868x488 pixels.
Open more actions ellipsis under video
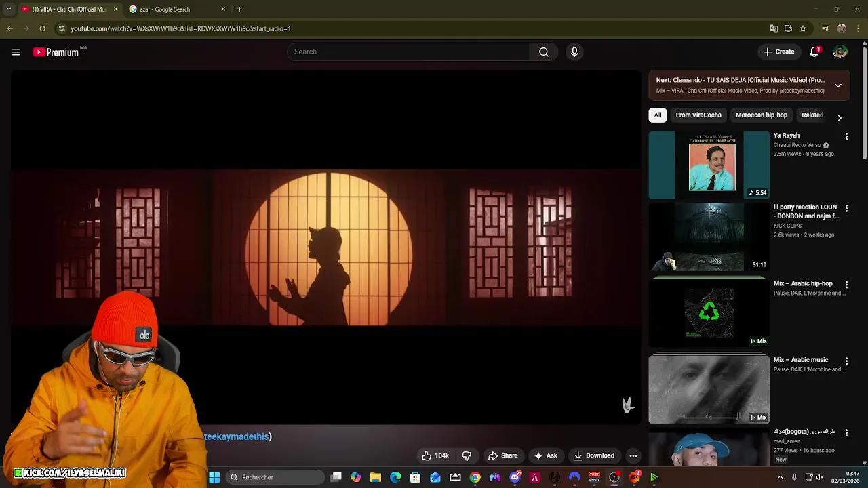click(x=633, y=456)
